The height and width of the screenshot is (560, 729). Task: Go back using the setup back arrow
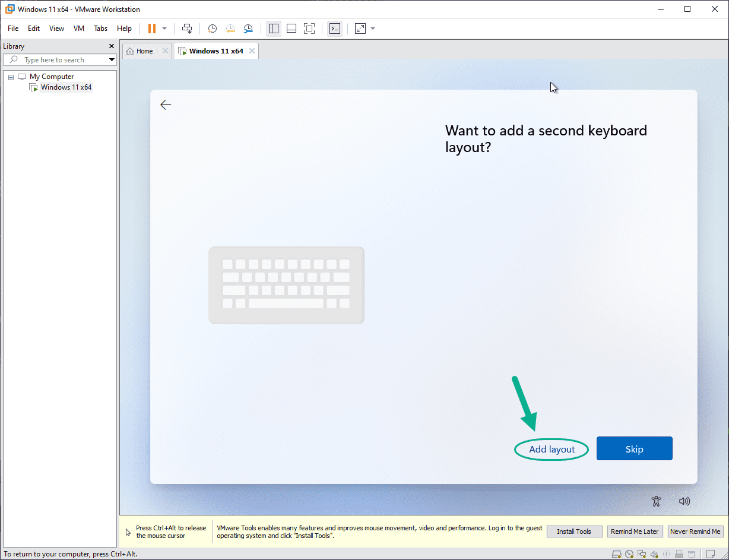point(166,105)
